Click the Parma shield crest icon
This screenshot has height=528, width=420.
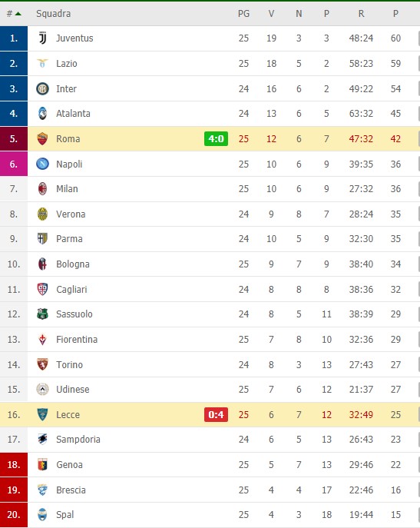point(42,239)
